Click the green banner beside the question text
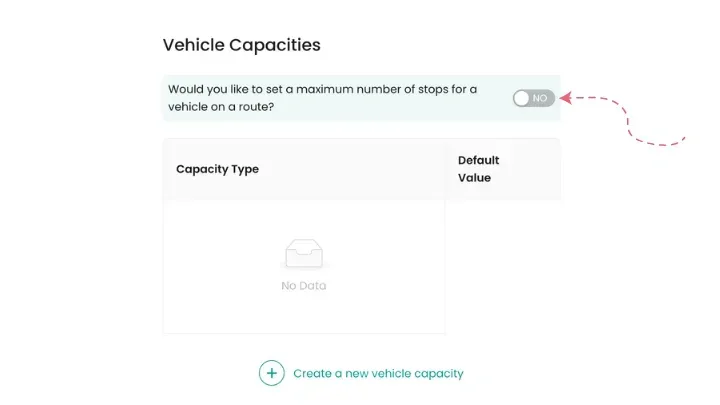The image size is (720, 405). 495,110
